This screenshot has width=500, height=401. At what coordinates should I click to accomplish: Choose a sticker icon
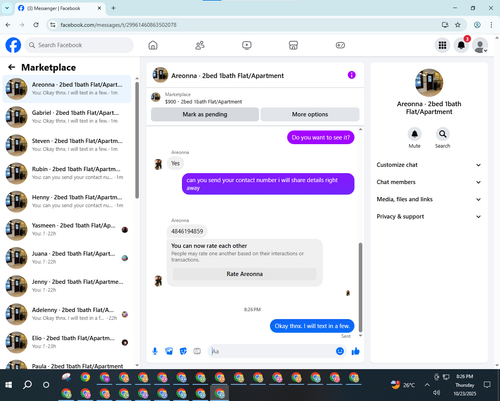[183, 351]
